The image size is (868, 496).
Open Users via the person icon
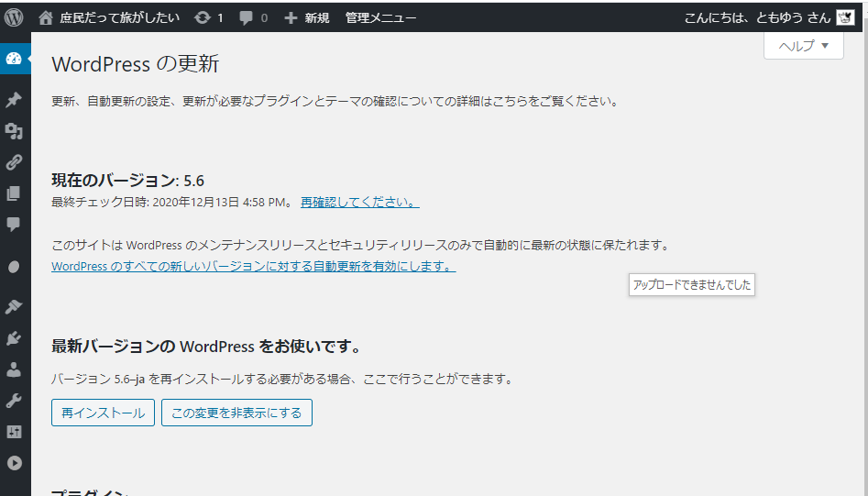[x=14, y=369]
